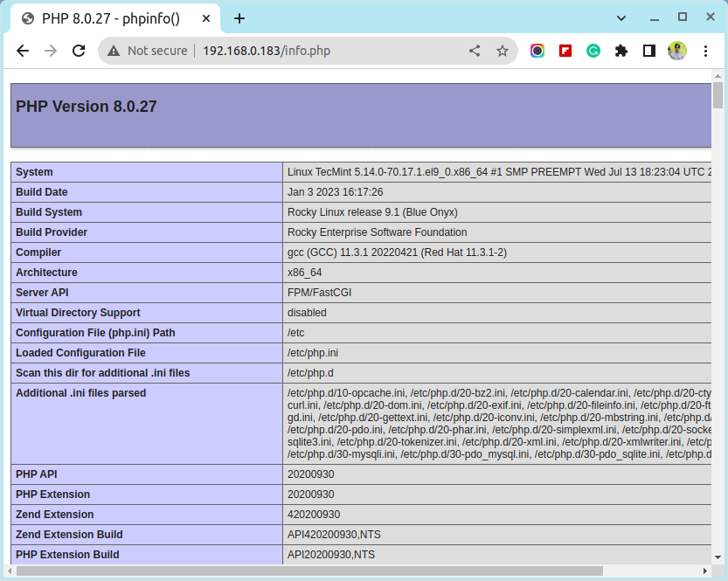Open the user profile avatar
Image resolution: width=728 pixels, height=581 pixels.
(x=677, y=51)
